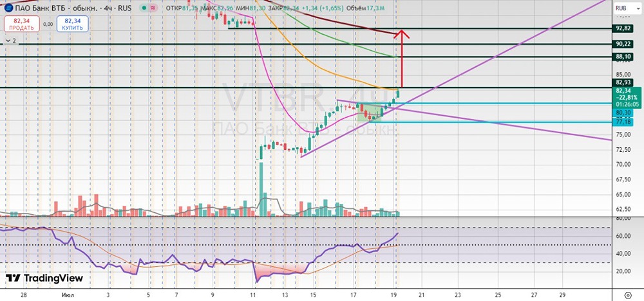Click the 70,00 price axis tick
This screenshot has width=644, height=301.
[623, 165]
